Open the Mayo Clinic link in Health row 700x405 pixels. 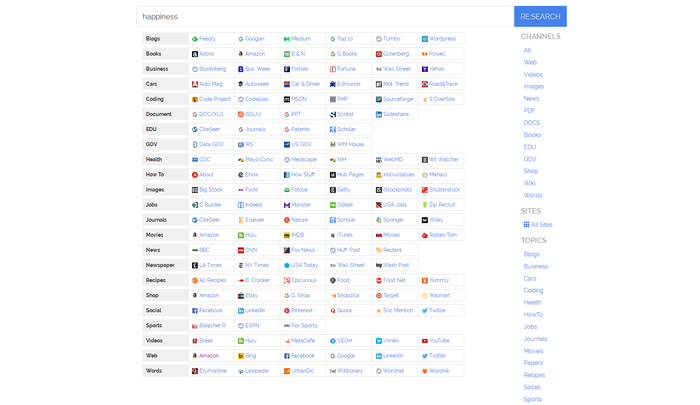(x=259, y=159)
